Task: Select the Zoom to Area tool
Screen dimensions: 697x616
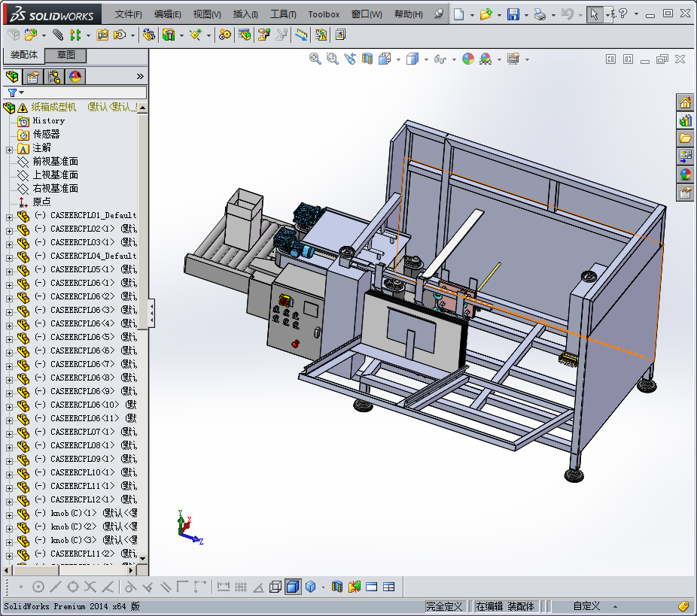Action: 333,59
